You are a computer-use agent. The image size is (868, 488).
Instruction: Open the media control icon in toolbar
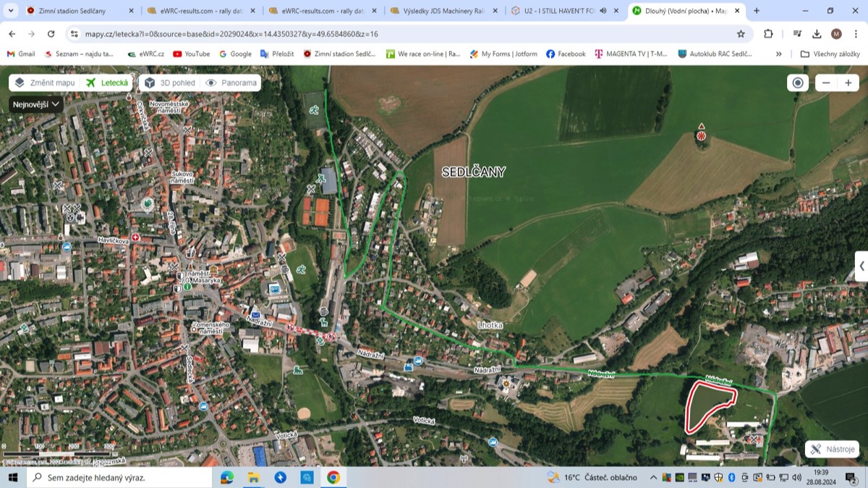[x=797, y=34]
